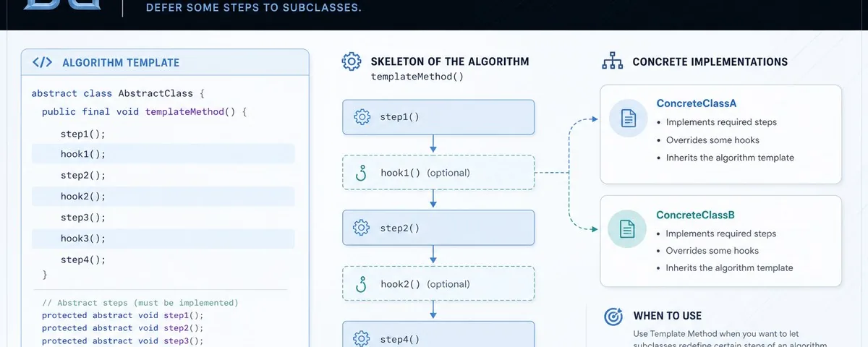Screen dimensions: 868x347
Task: Click the hook icon in the hook2() box
Action: [362, 283]
